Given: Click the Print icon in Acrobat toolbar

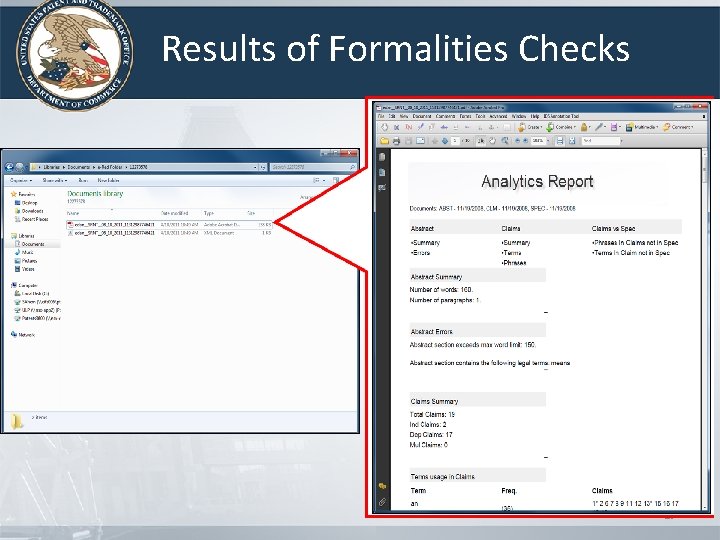Looking at the screenshot, I should (396, 141).
